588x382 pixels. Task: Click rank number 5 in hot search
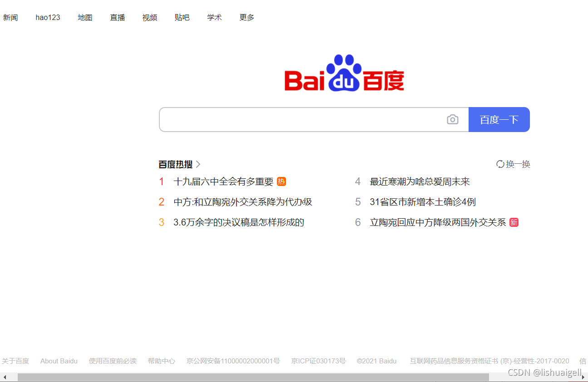(x=358, y=202)
